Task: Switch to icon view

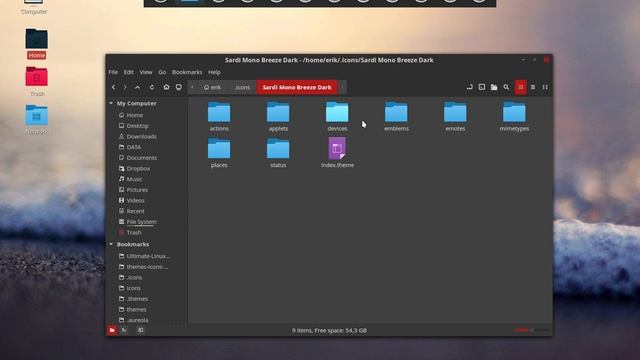Action: [520, 87]
